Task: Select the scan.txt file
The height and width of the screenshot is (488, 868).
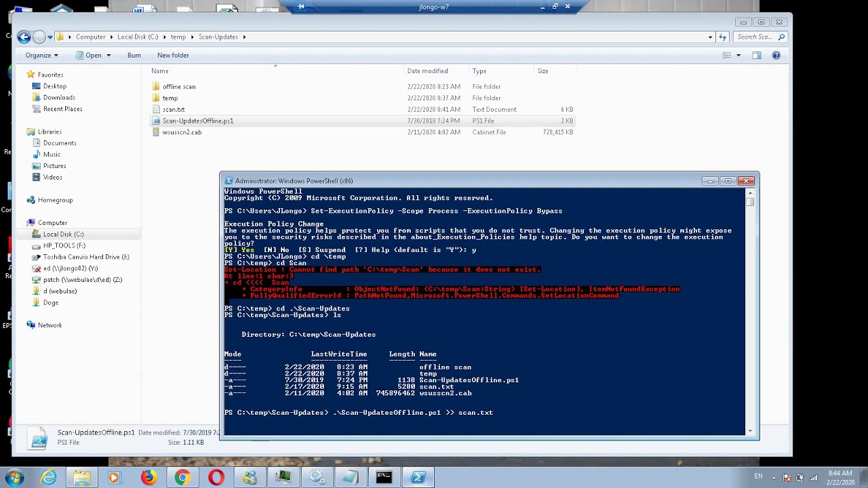Action: click(174, 110)
